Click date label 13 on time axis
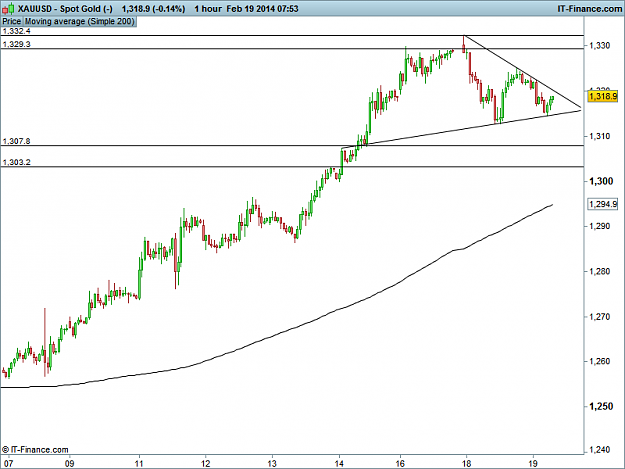Viewport: 625px width, 469px height. [272, 463]
